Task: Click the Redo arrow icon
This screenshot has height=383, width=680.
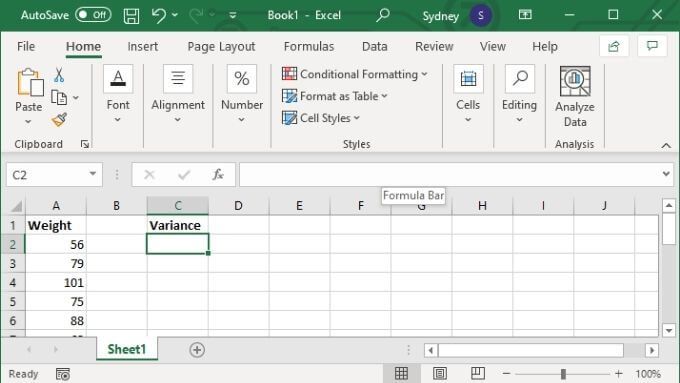Action: (196, 16)
